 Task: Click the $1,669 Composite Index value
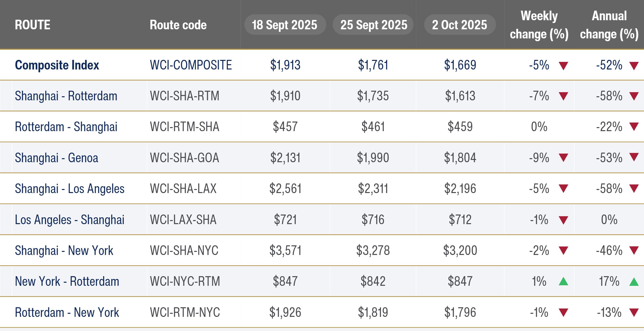[460, 65]
